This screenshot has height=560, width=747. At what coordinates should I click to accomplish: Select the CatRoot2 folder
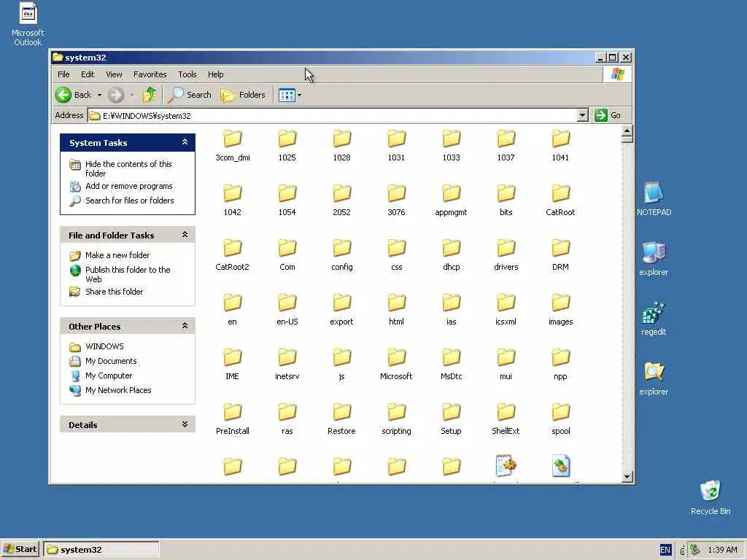pos(233,256)
